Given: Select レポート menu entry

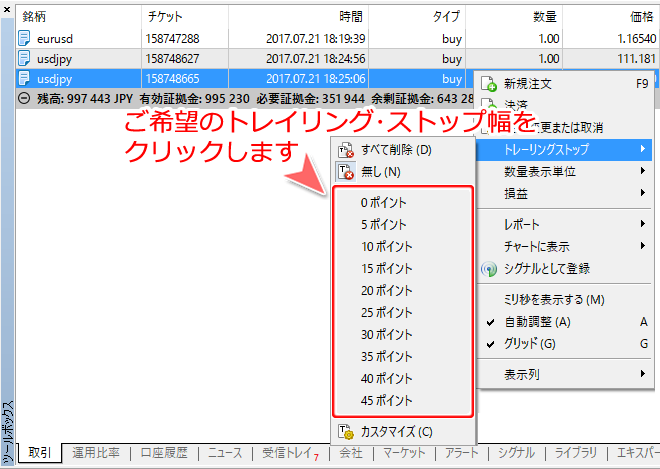Looking at the screenshot, I should tap(564, 224).
